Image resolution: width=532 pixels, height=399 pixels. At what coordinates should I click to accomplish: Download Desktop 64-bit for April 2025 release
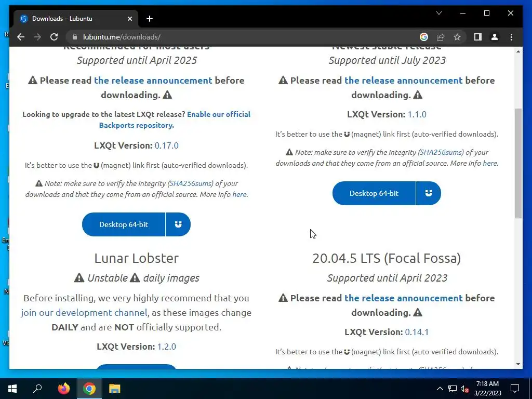click(124, 224)
